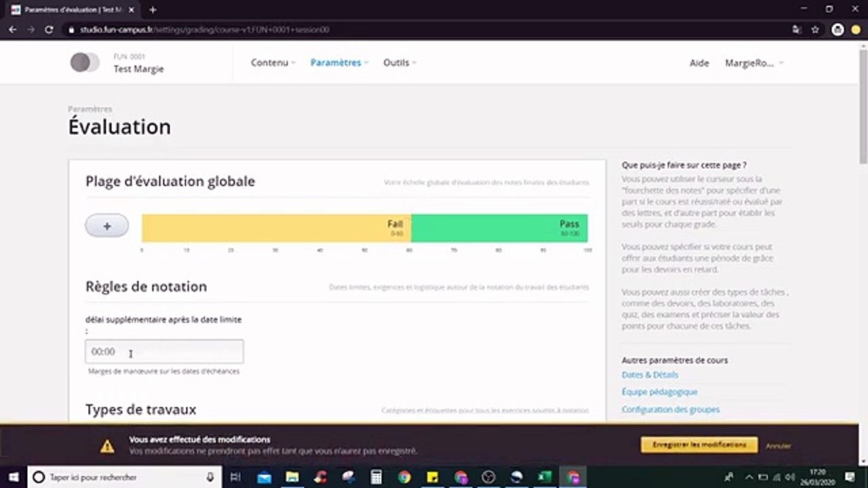
Task: Click the FUN Studio logo
Action: 85,62
